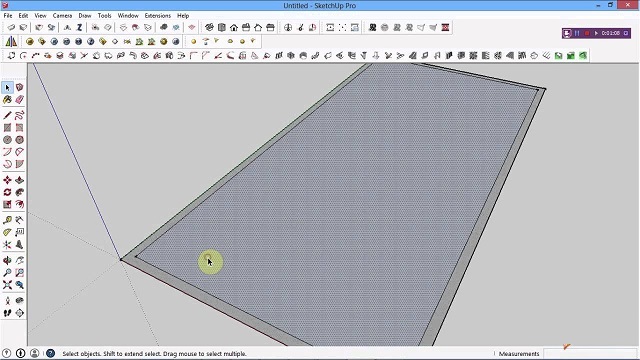Select the Rectangle tool

7,128
